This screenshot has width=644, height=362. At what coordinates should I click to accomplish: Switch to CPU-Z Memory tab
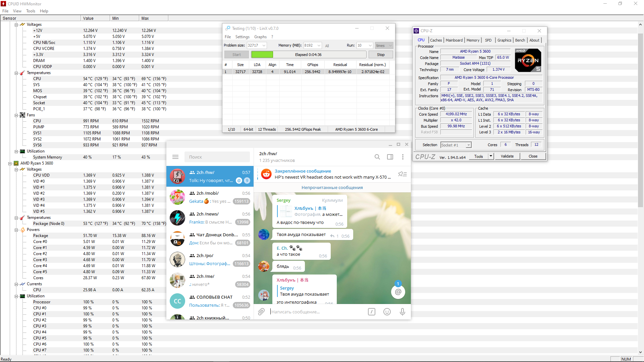[473, 40]
